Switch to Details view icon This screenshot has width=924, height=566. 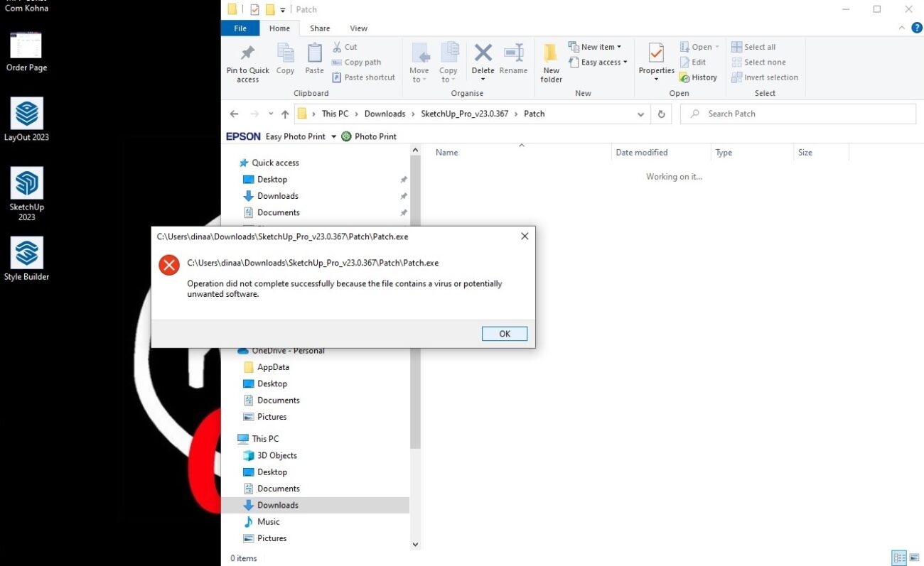point(899,558)
